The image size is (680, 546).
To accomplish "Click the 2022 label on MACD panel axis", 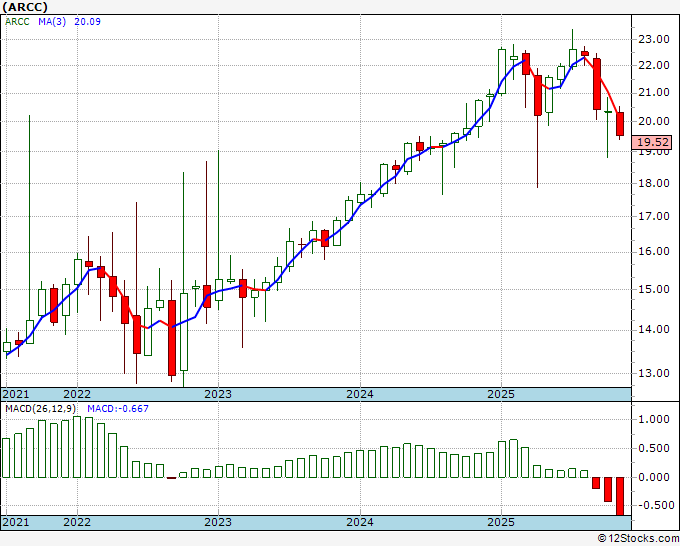I will (77, 522).
